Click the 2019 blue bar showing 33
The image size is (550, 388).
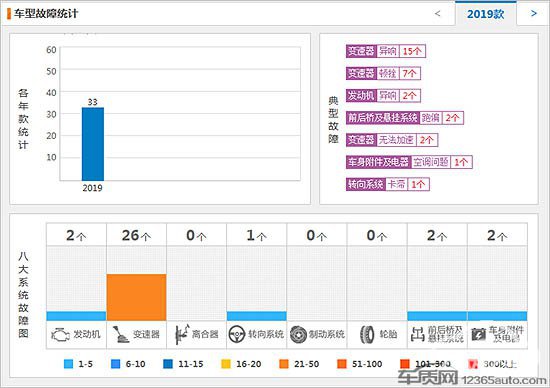[93, 144]
